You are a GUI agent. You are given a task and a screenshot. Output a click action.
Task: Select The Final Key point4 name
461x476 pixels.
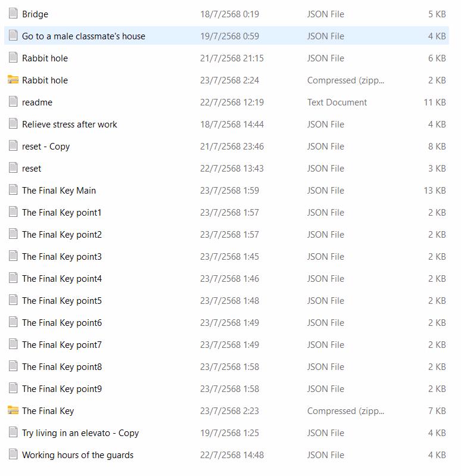62,279
